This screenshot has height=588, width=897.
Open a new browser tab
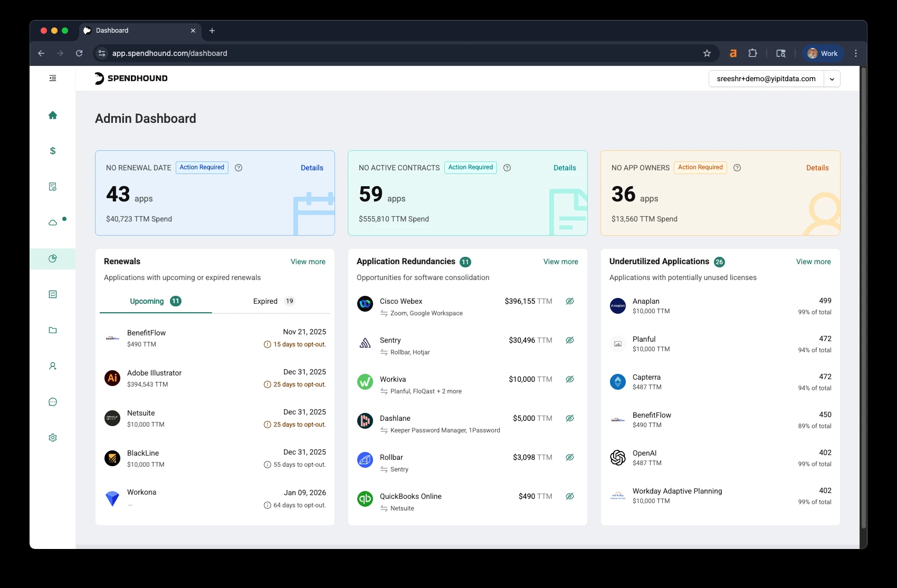click(212, 31)
